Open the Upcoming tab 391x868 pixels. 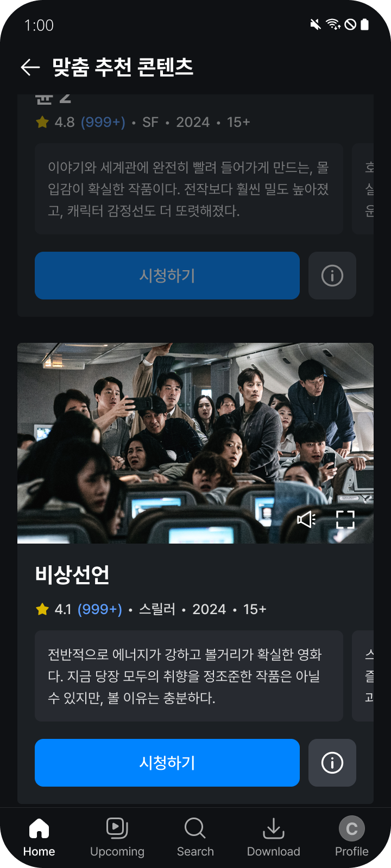tap(117, 838)
